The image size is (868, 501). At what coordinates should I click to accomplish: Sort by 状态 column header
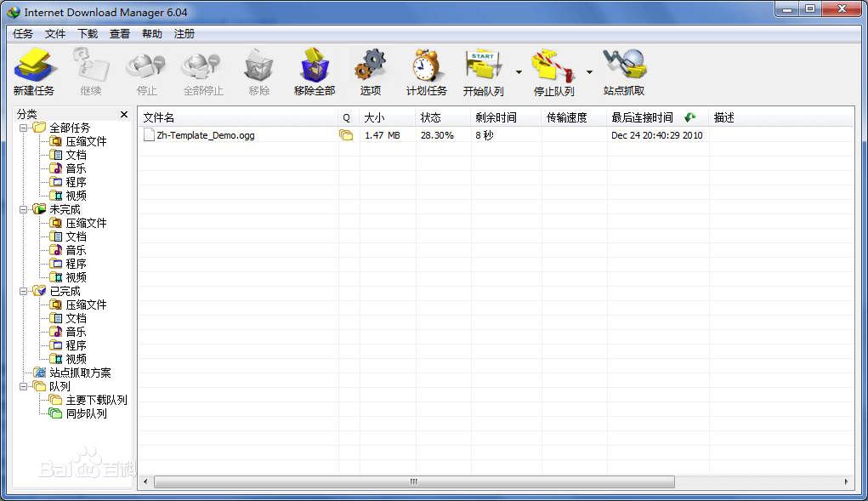(x=443, y=117)
